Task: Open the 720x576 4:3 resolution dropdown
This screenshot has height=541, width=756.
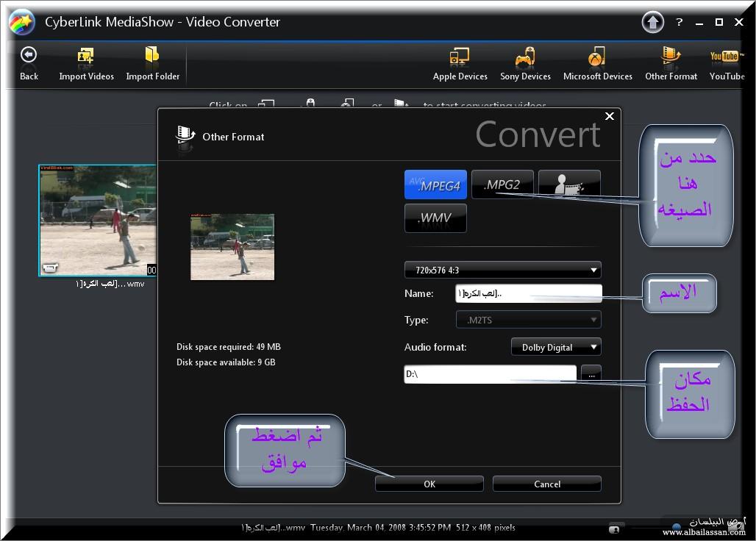Action: coord(502,270)
